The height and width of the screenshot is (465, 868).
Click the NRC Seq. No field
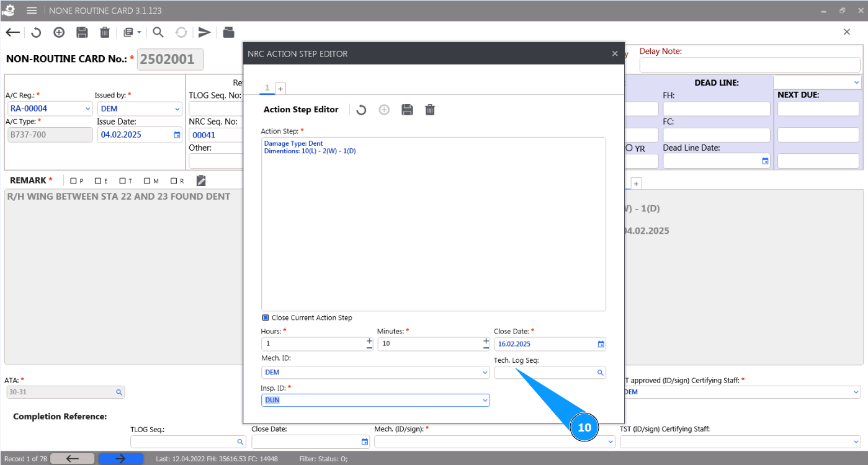(215, 135)
